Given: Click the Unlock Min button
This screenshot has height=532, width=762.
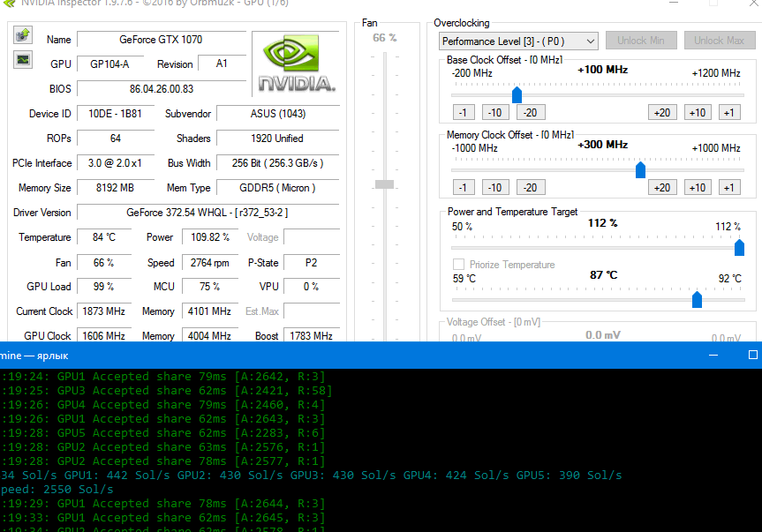Looking at the screenshot, I should (x=641, y=41).
